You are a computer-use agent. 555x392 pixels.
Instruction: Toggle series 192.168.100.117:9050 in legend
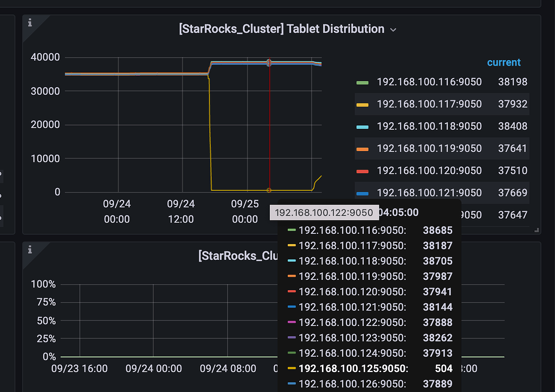coord(429,104)
